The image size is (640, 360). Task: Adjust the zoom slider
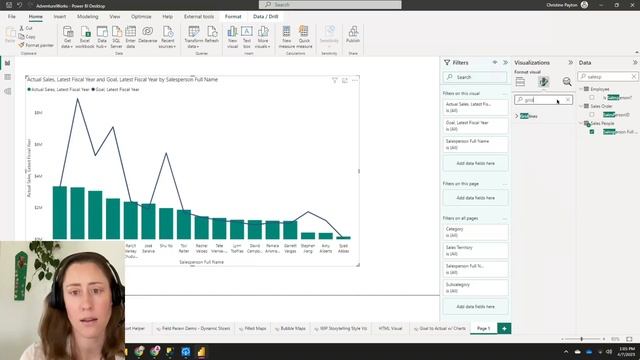pos(582,339)
